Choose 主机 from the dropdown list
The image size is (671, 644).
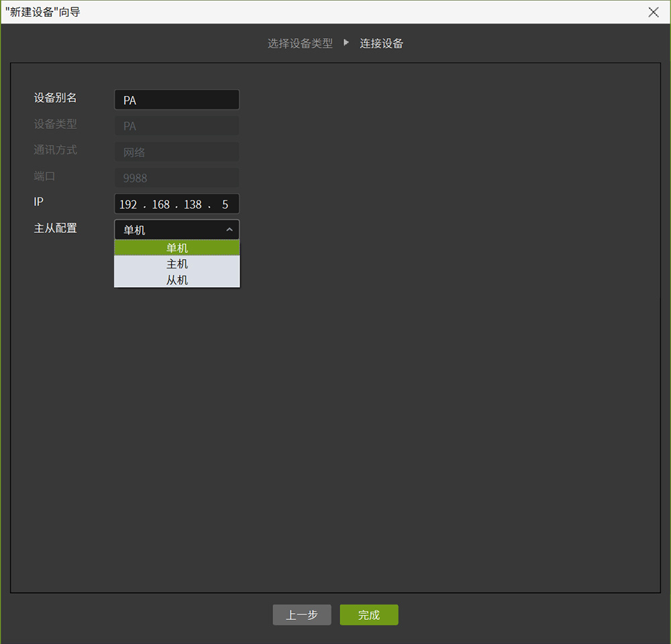tap(176, 264)
